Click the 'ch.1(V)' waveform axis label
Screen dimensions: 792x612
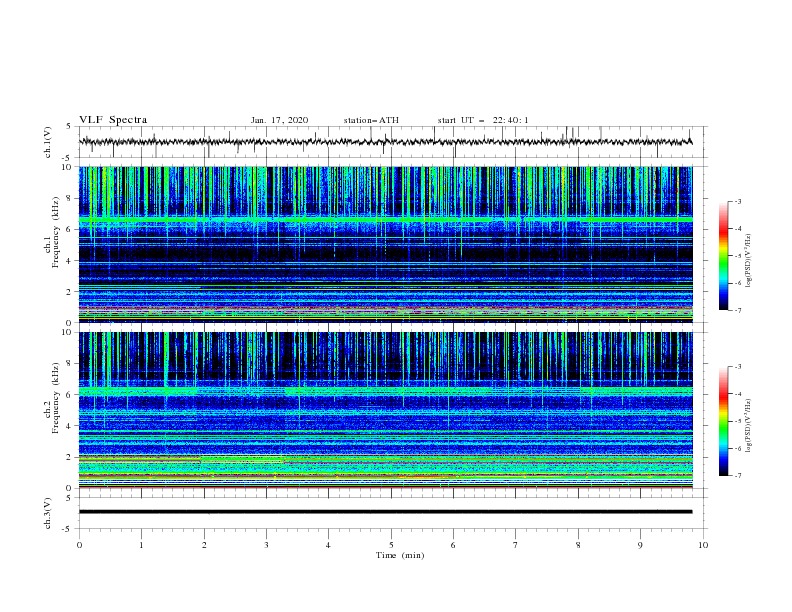[x=48, y=142]
